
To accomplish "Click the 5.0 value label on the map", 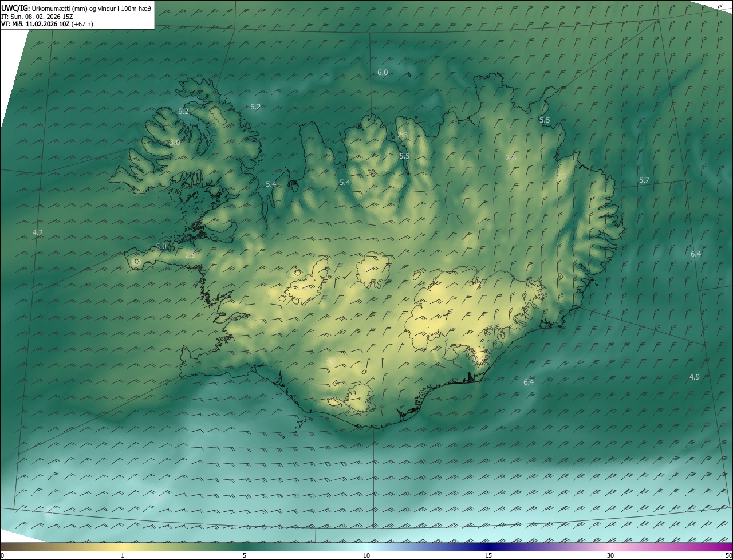I will tap(161, 246).
